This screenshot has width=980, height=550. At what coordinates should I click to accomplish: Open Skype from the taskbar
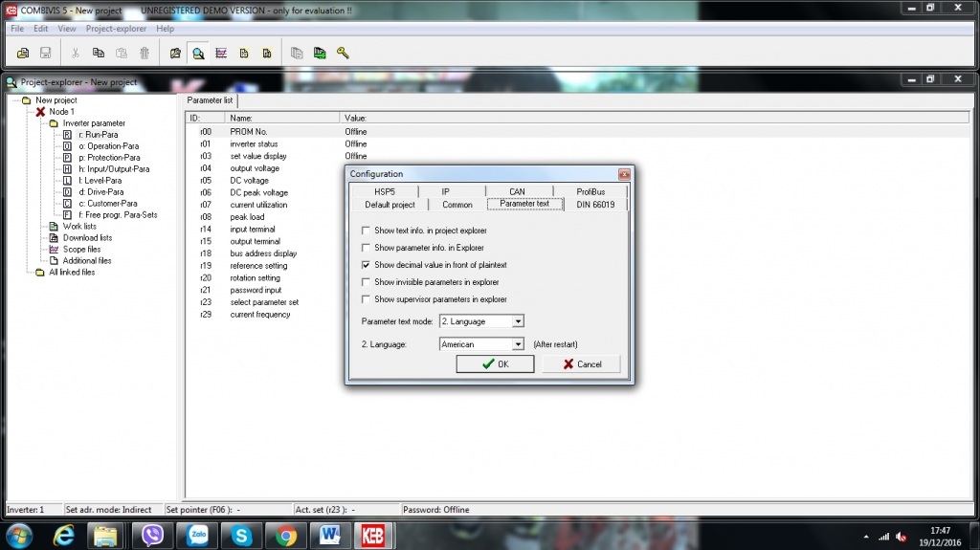click(x=241, y=536)
